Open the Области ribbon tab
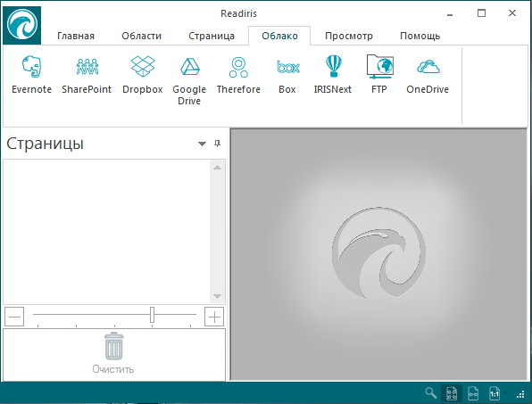Viewport: 532px width, 404px height. click(142, 36)
